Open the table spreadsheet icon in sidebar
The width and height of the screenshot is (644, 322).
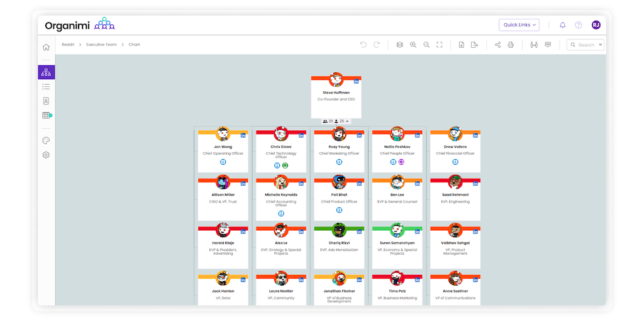click(x=47, y=116)
